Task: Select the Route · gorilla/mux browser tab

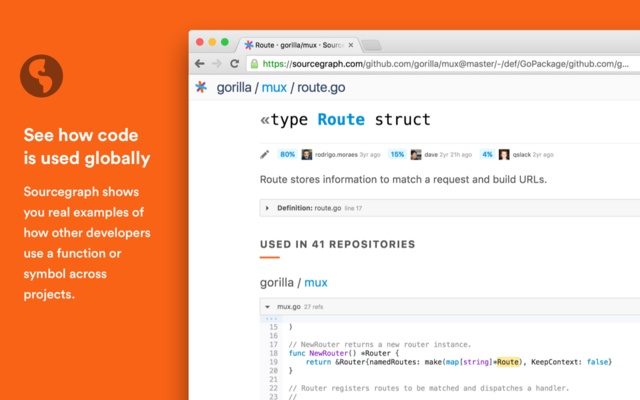Action: (299, 45)
